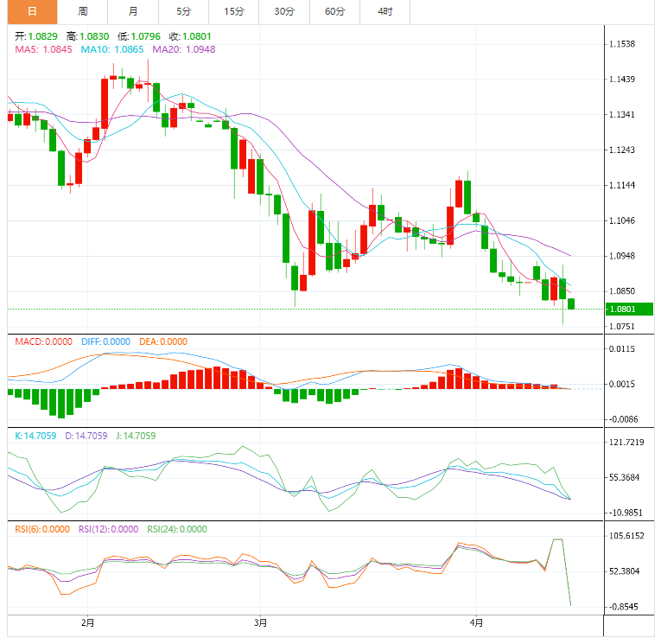
Task: Click the 3月 date axis marker
Action: coord(261,622)
